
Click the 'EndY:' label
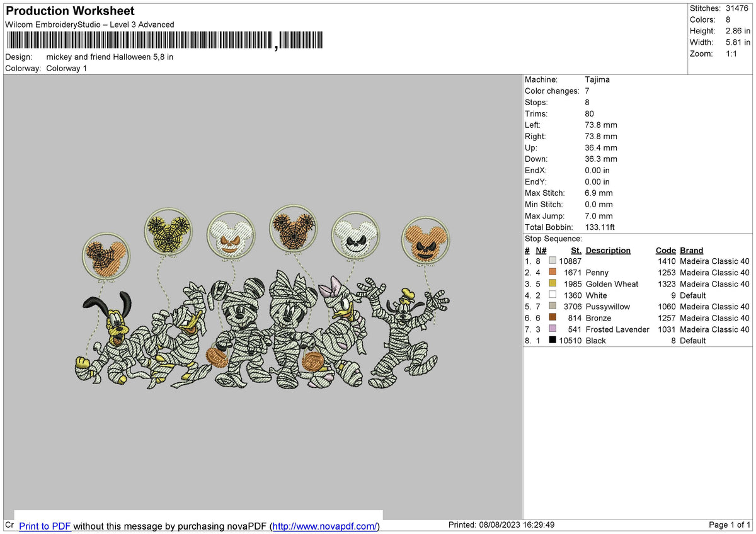536,181
